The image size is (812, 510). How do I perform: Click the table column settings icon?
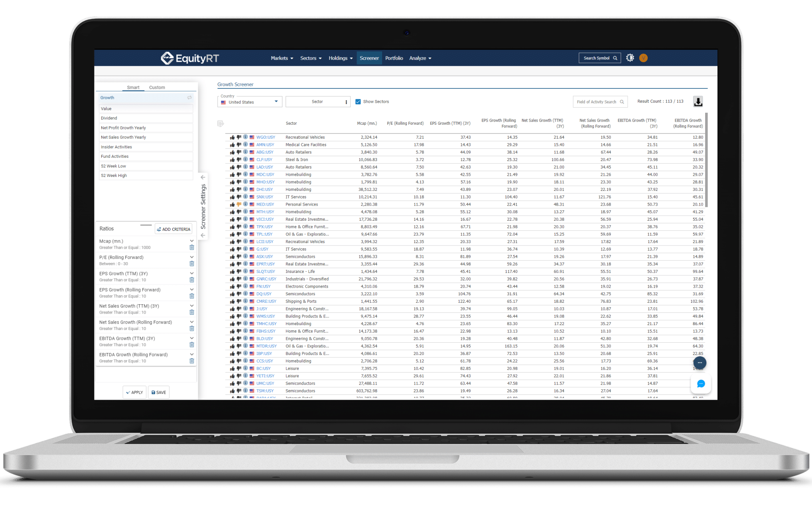coord(221,124)
